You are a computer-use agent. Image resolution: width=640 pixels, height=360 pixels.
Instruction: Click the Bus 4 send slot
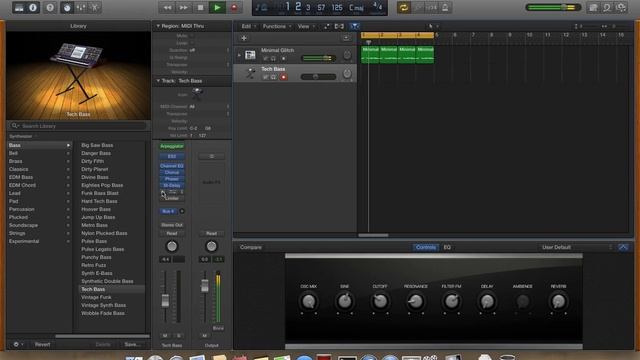point(168,211)
